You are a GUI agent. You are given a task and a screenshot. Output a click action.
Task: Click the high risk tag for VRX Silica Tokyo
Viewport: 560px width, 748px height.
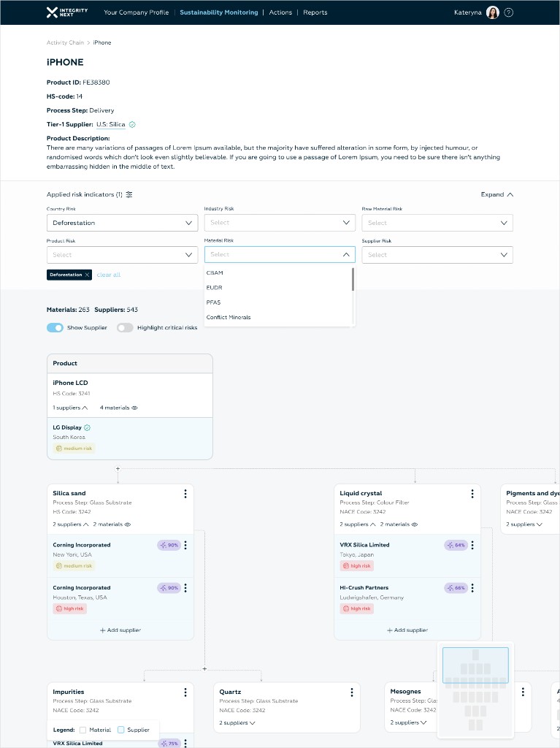pyautogui.click(x=356, y=566)
